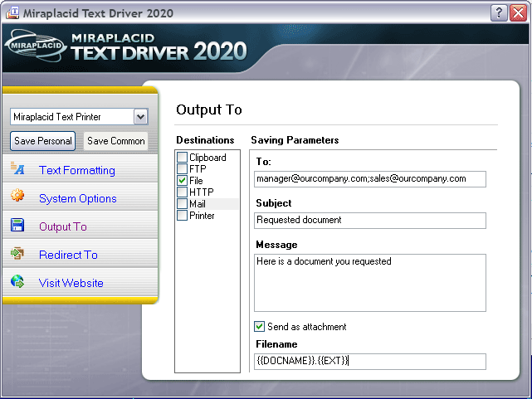This screenshot has height=399, width=532.
Task: Click the Save Common button
Action: point(115,141)
